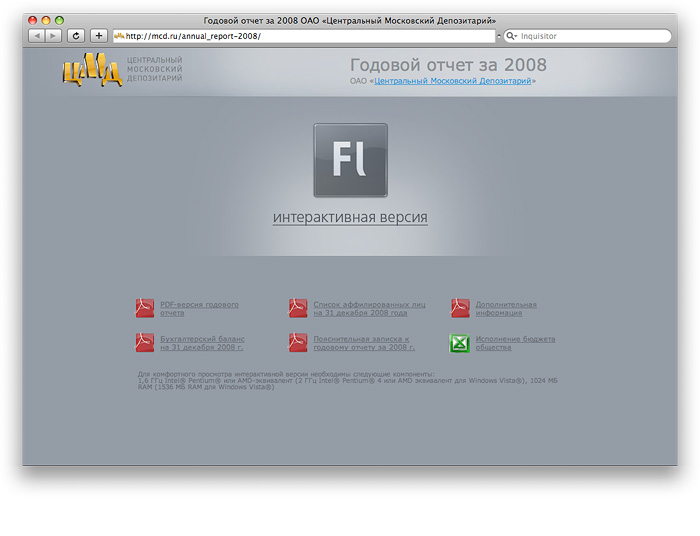Click PDF icon next to PDF-версия годового отчета
Viewport: 700px width, 536px height.
145,308
